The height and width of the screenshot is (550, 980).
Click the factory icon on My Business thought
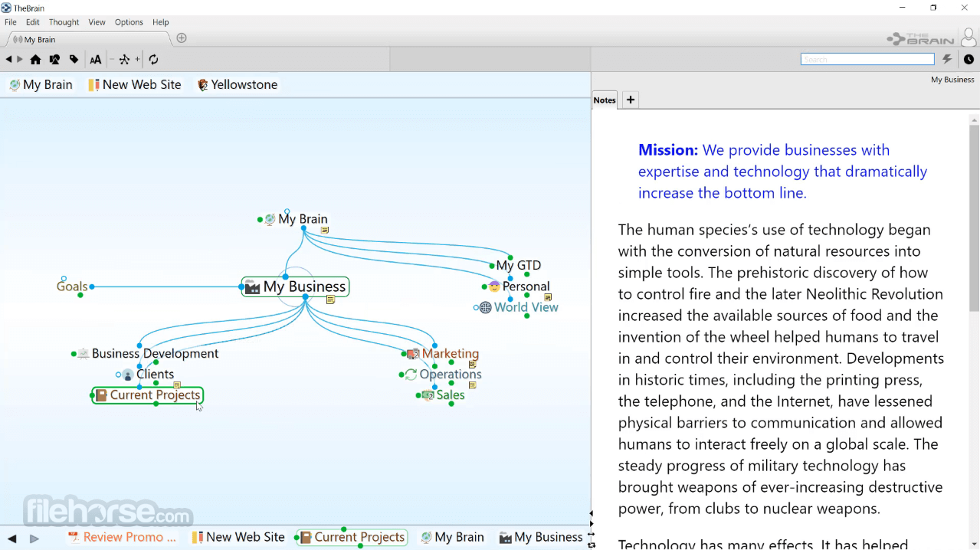252,287
